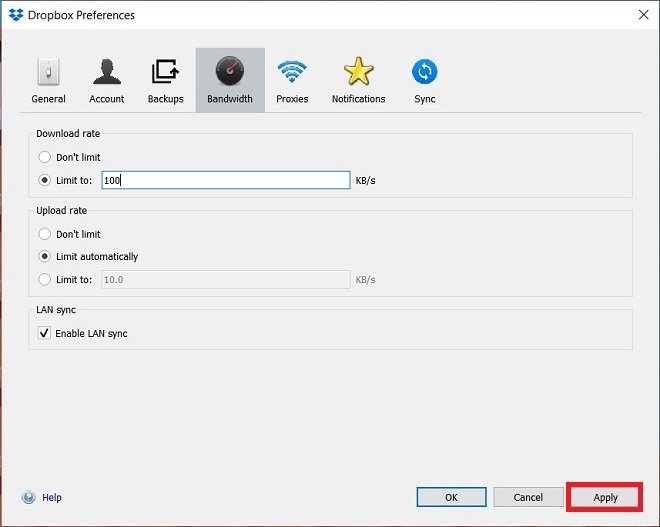Click the Dropbox logo in the title bar
The image size is (660, 527).
16,15
